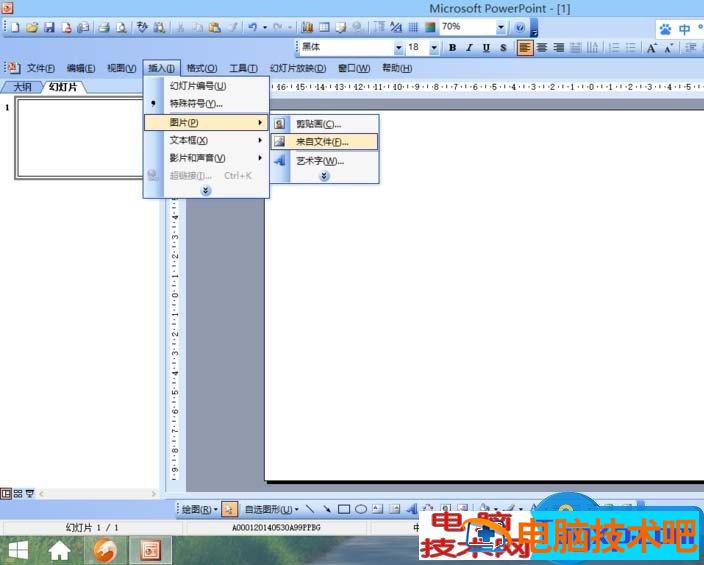Click the Decrease Font Size icon
Viewport: 704px width, 565px height.
click(669, 48)
